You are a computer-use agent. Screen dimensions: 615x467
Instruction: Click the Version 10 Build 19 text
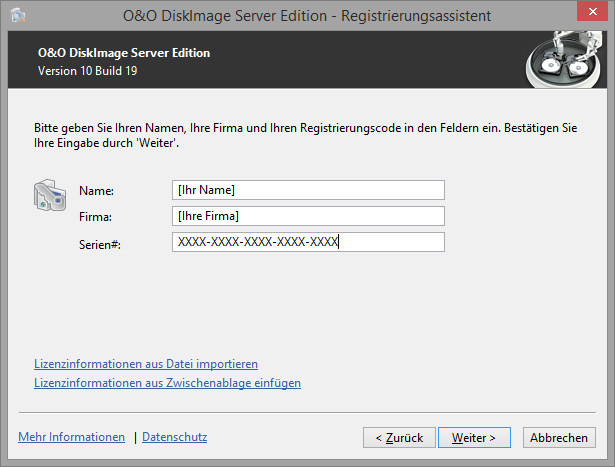[x=87, y=71]
